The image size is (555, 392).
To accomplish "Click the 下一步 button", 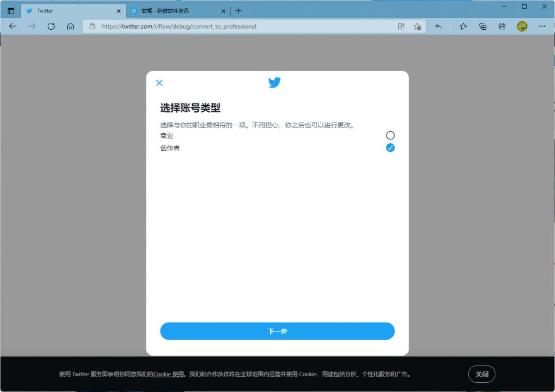I will coord(277,331).
